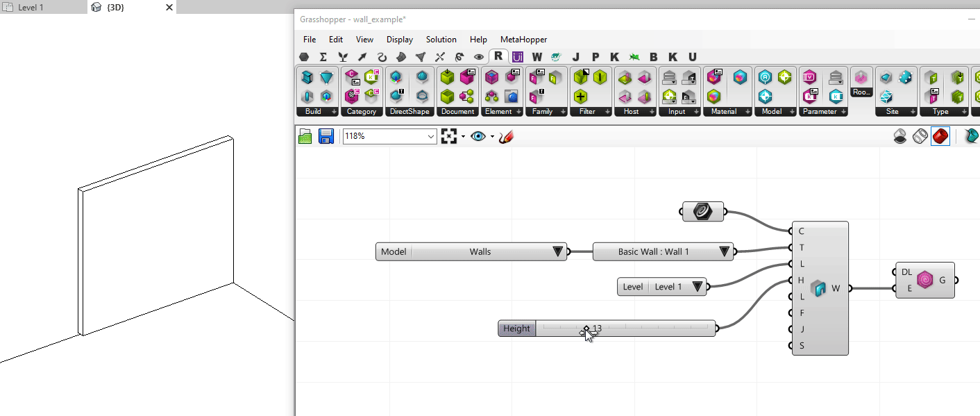The height and width of the screenshot is (416, 980).
Task: Click the Zoom Extents icon
Action: pos(449,137)
